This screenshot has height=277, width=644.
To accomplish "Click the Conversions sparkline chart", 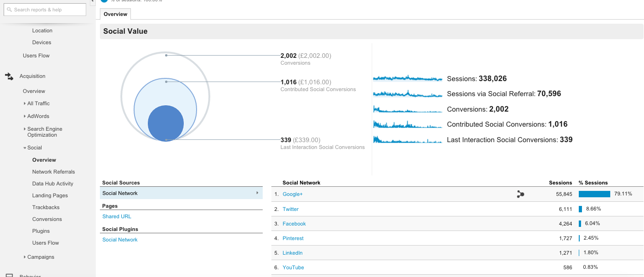I will tap(408, 109).
